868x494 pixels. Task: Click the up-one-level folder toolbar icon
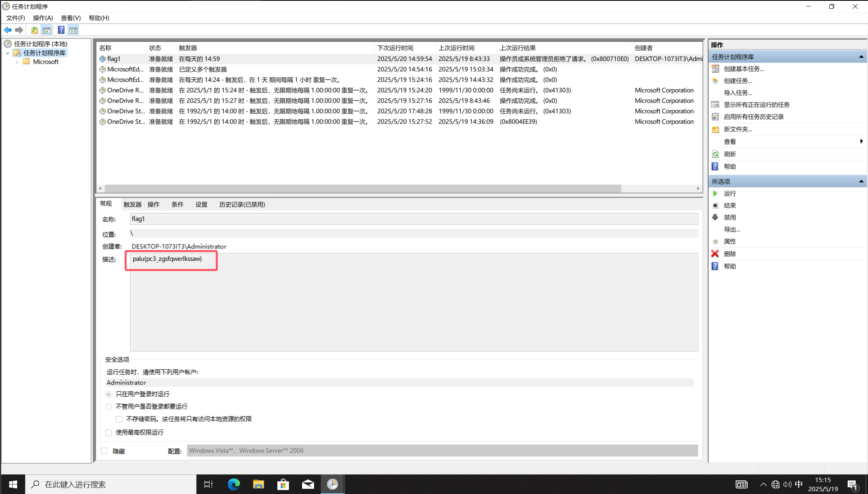click(x=35, y=30)
